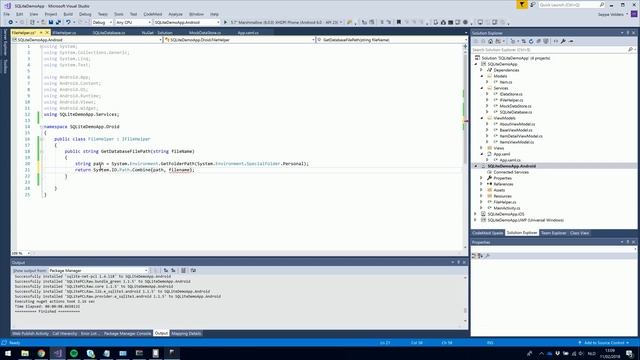Screen dimensions: 640x360
Task: Collapse the ViewModels folder in Solution Explorer
Action: coord(482,118)
